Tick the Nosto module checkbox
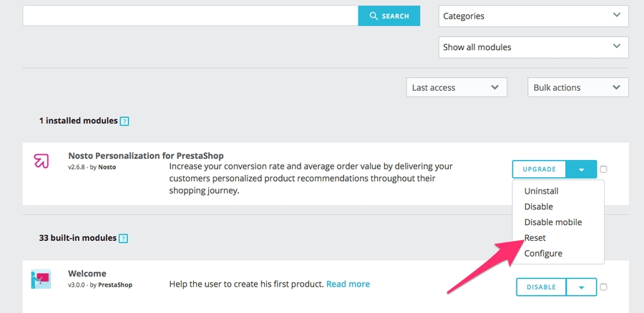 click(x=604, y=169)
